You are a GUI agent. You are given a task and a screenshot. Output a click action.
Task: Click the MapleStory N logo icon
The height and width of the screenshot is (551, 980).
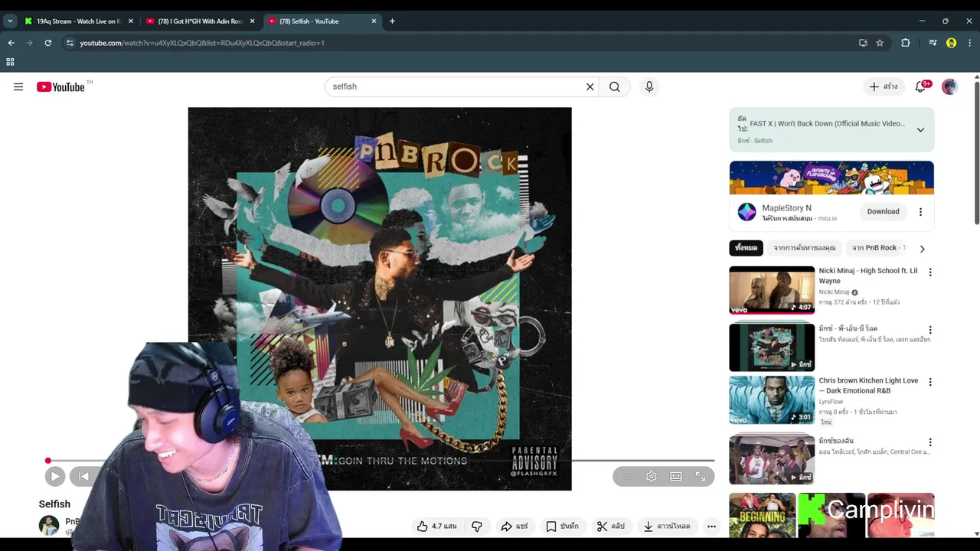pyautogui.click(x=746, y=212)
